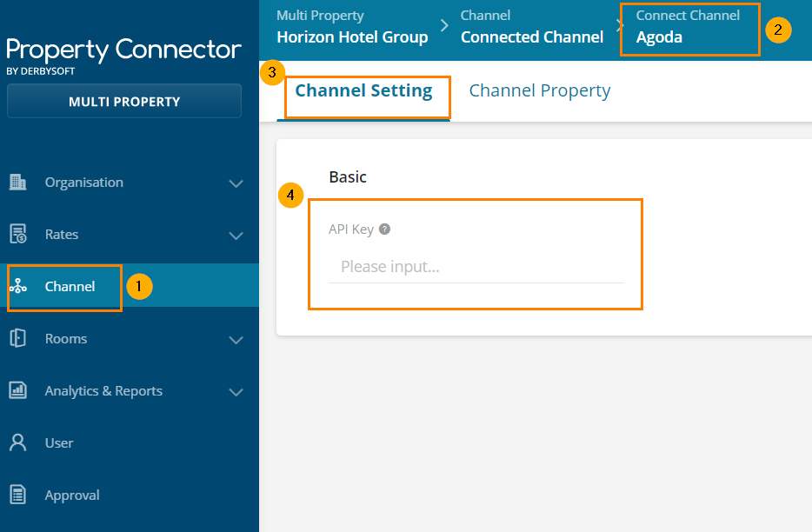The image size is (812, 532).
Task: Click the User person icon
Action: point(17,442)
